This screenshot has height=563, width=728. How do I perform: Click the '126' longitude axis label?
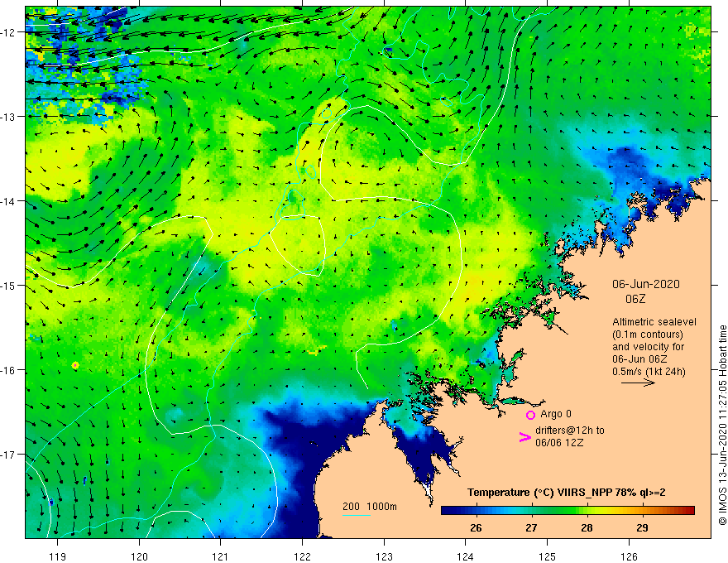[x=629, y=556]
